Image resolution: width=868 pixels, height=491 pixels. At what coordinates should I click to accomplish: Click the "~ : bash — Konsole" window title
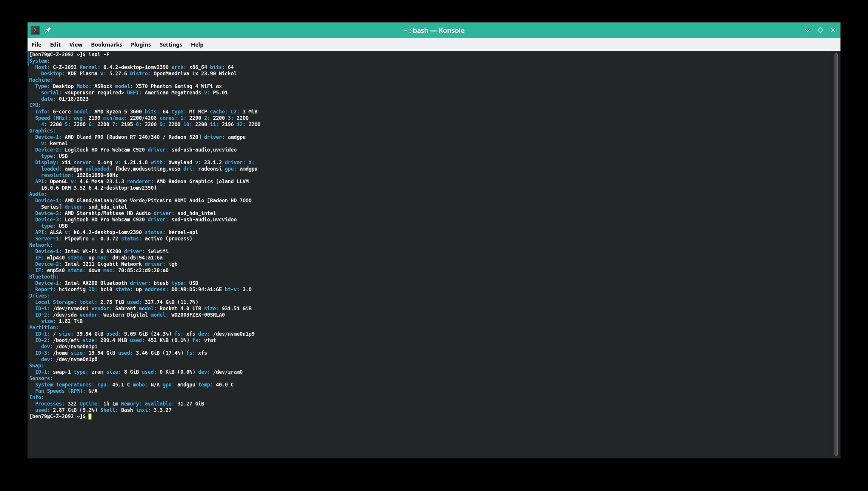(434, 30)
